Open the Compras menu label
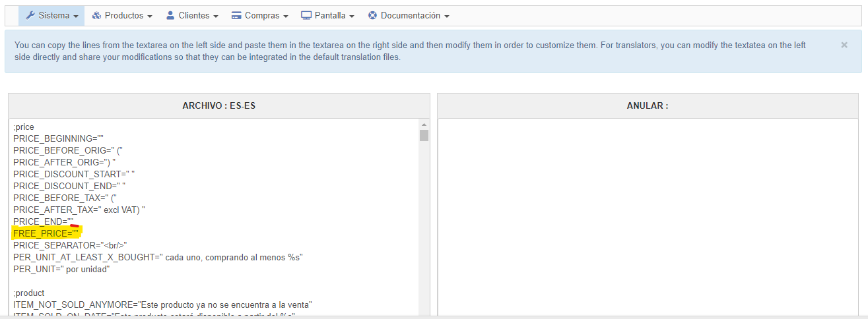The height and width of the screenshot is (319, 868). click(262, 16)
